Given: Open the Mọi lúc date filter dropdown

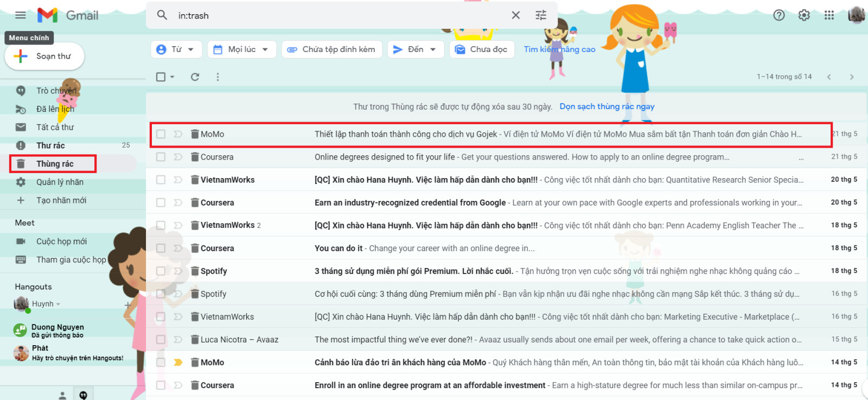Looking at the screenshot, I should pos(242,49).
